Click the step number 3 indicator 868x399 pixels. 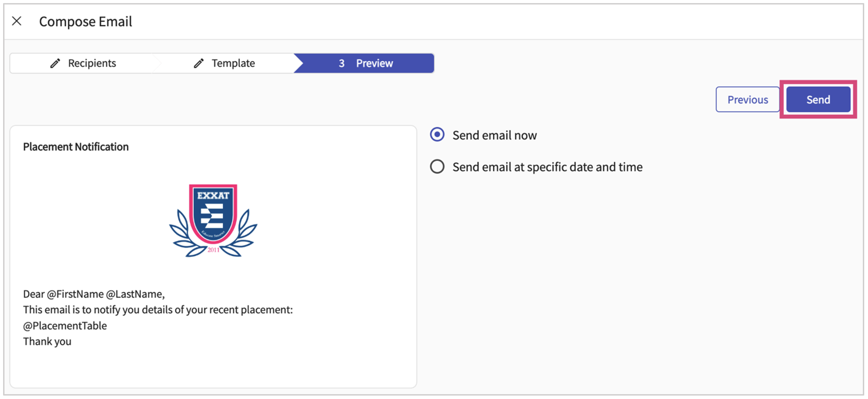341,63
